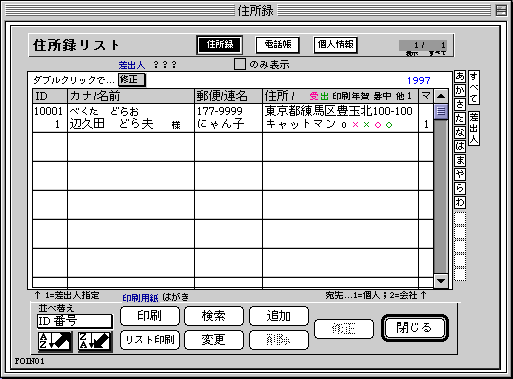The width and height of the screenshot is (513, 379).
Task: Select record ID 10001
Action: pos(48,111)
